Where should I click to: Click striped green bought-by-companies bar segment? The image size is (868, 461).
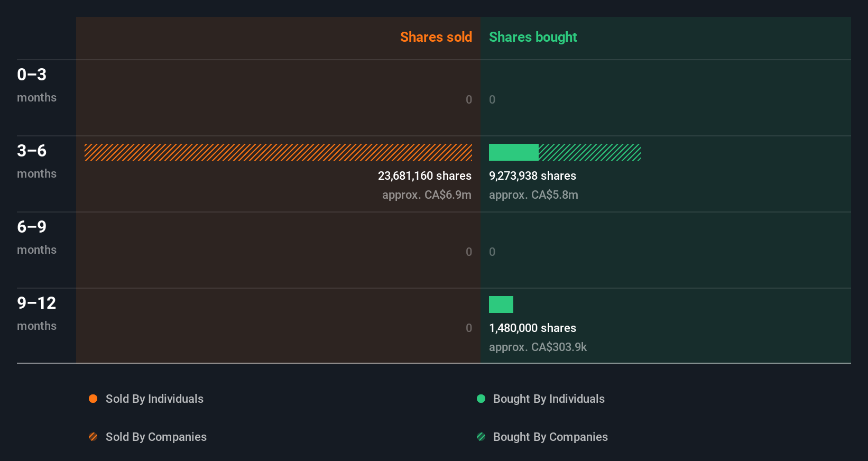click(x=589, y=152)
